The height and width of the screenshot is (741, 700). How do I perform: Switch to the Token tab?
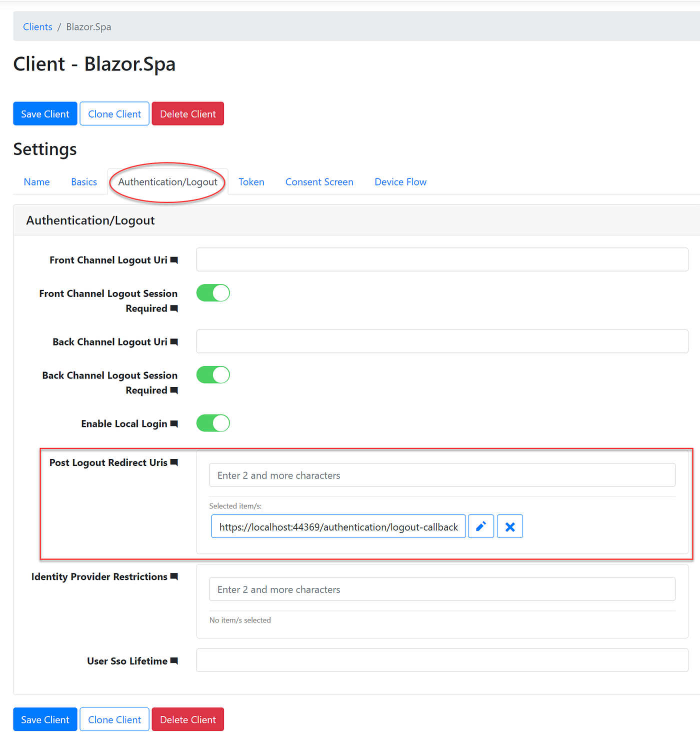point(251,181)
